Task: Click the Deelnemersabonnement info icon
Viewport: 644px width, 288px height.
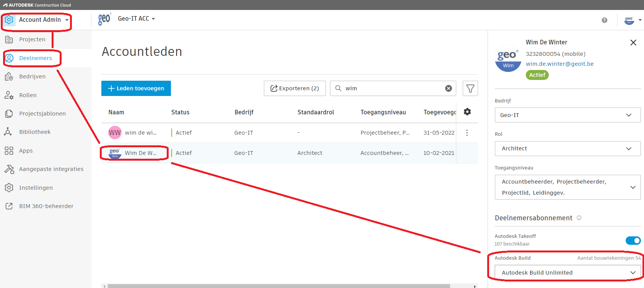Action: tap(579, 218)
